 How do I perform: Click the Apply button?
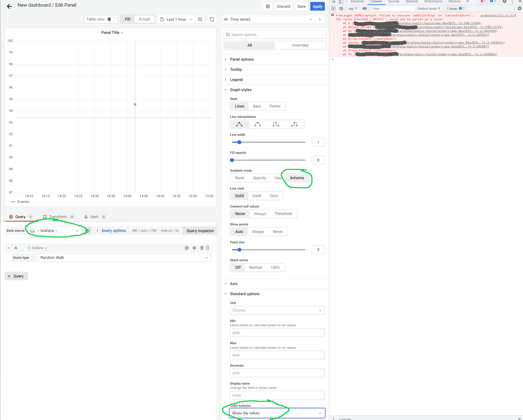(317, 6)
